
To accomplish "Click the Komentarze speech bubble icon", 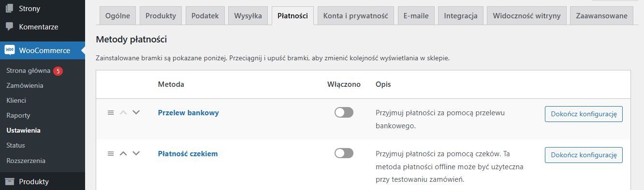I will (x=9, y=26).
